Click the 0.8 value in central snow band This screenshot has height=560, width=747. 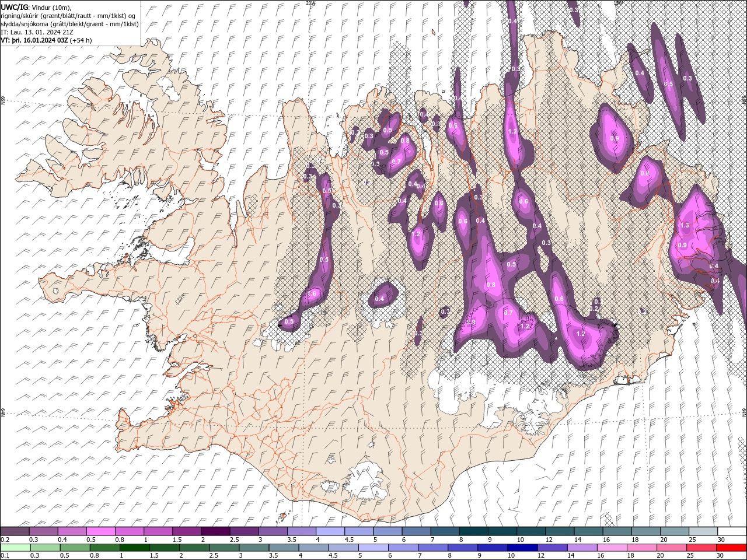coord(491,285)
